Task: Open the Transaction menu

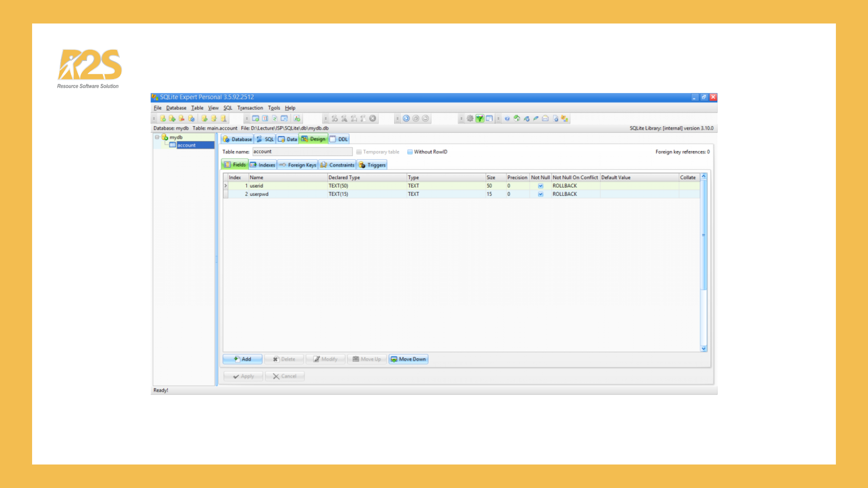Action: [250, 108]
